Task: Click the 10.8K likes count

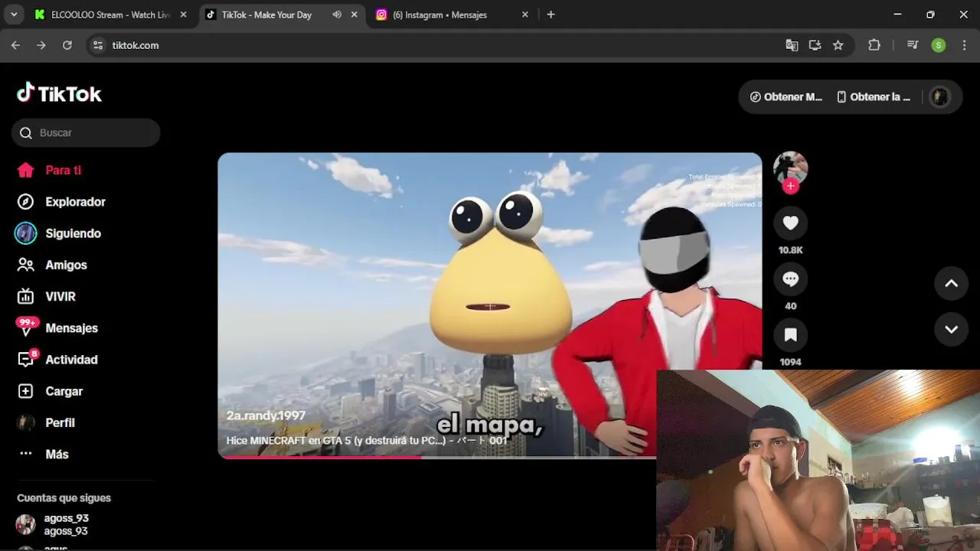Action: click(791, 250)
